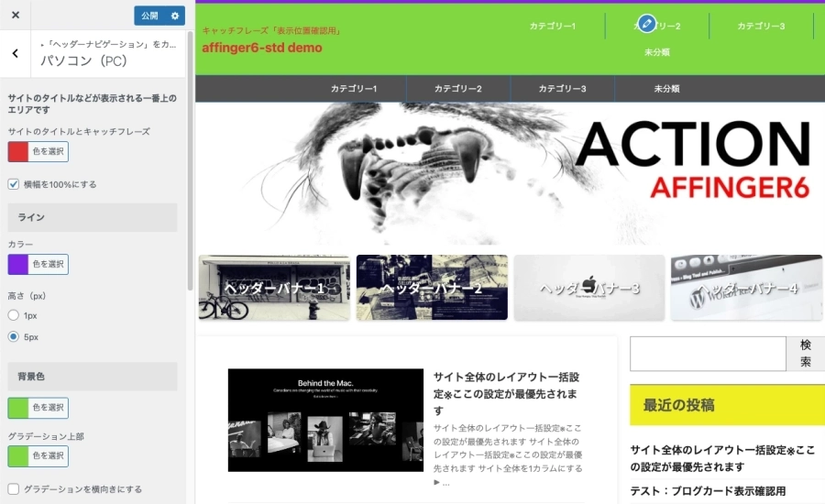This screenshot has height=504, width=825.
Task: Click the blue pencil edit shortcut icon
Action: [x=646, y=24]
